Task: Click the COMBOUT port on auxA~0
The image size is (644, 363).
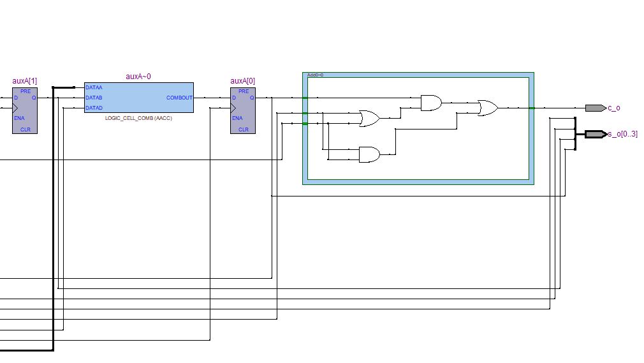Action: click(x=179, y=98)
